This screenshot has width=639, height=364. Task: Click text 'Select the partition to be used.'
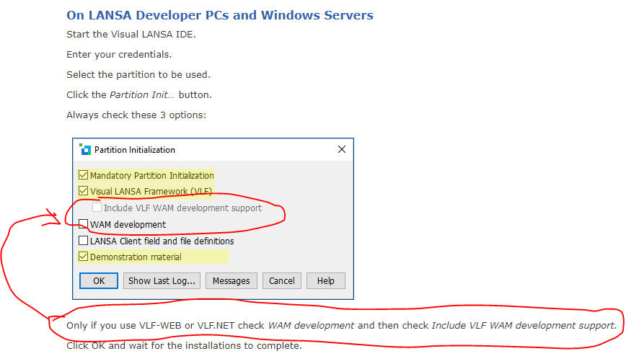pos(138,74)
